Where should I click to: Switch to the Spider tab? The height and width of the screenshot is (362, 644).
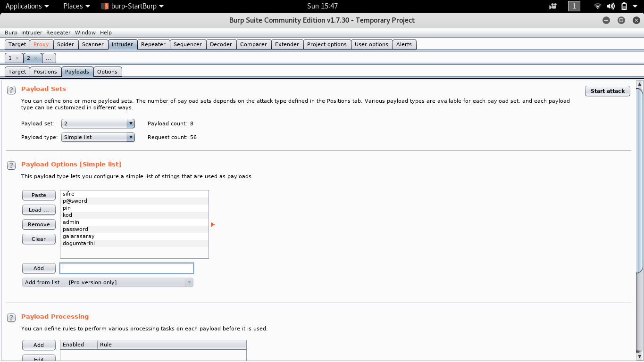66,44
